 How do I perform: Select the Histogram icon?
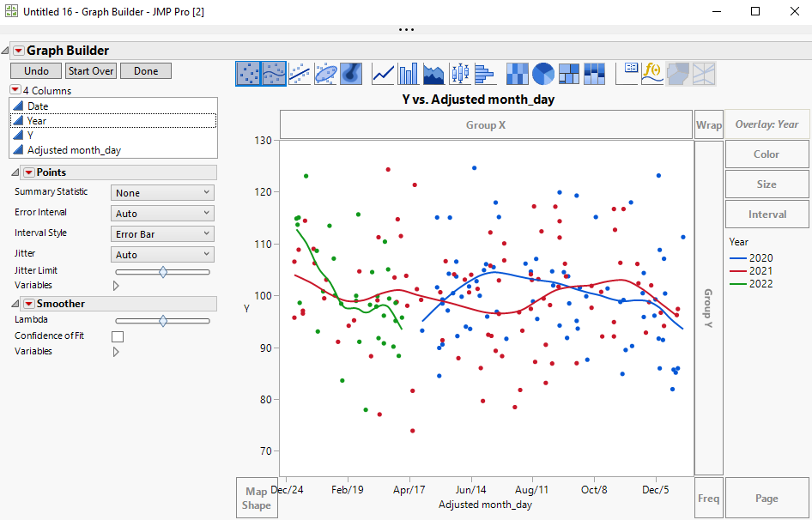(486, 74)
